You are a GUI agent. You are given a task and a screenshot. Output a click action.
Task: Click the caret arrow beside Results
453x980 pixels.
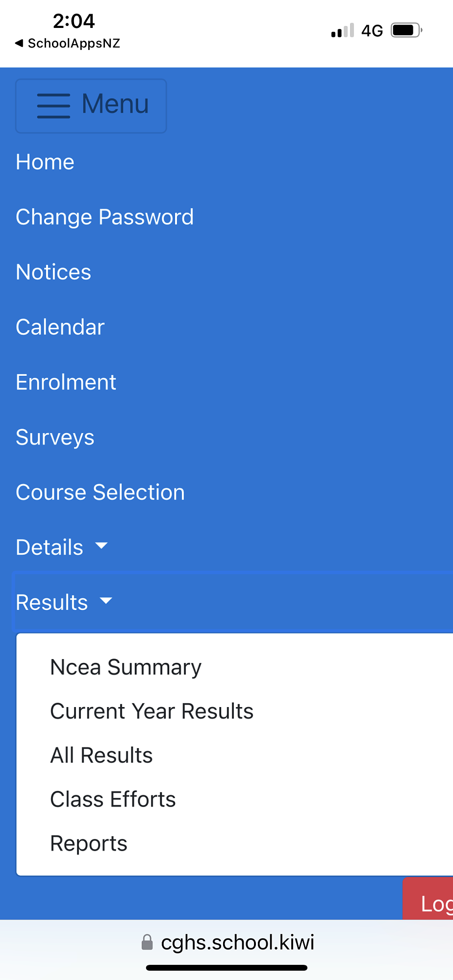[106, 601]
